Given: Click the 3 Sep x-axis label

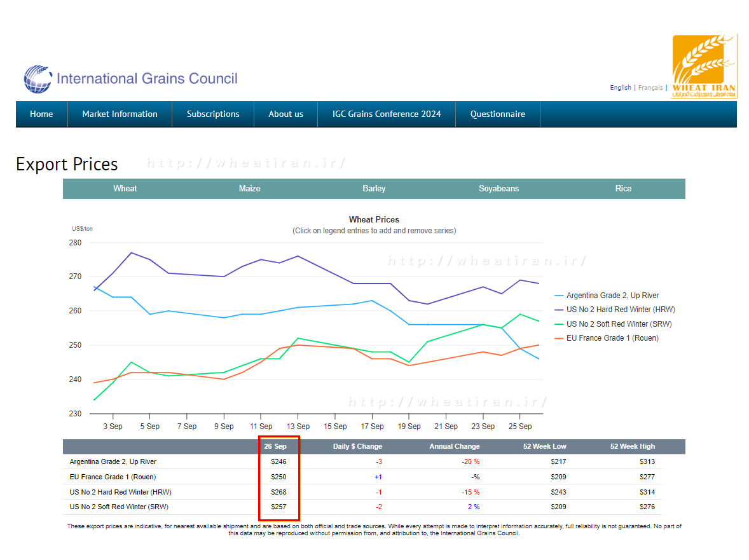Looking at the screenshot, I should (113, 427).
